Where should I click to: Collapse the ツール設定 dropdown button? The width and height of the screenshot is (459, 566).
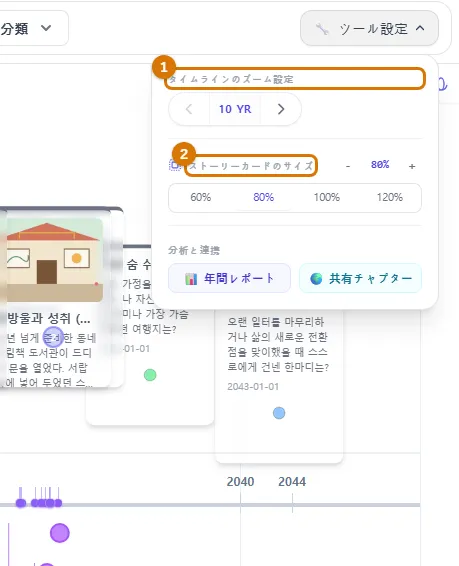coord(369,28)
